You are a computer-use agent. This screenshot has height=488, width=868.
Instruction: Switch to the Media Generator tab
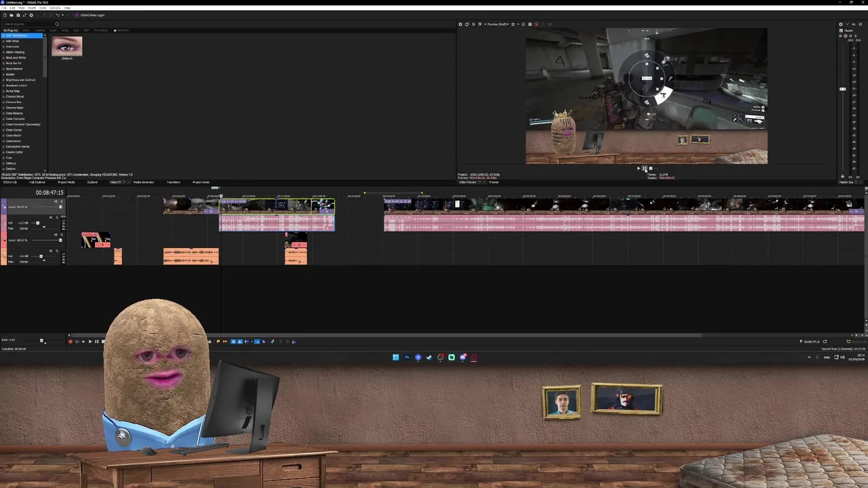tap(144, 182)
